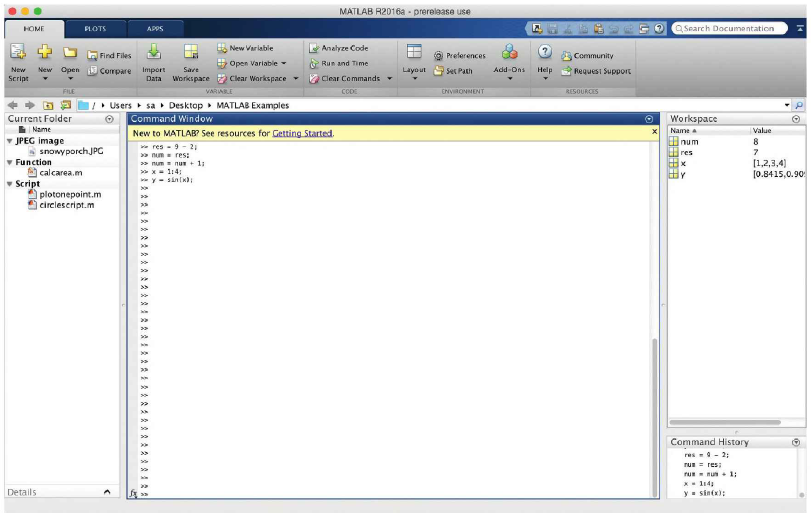This screenshot has height=517, width=812.
Task: Open Preferences gear settings
Action: 459,55
